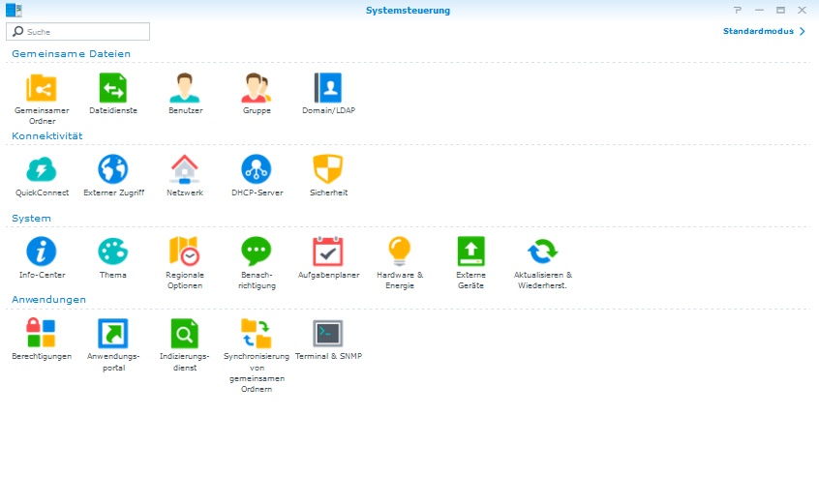Open Thema palette settings
819x504 pixels.
point(113,252)
